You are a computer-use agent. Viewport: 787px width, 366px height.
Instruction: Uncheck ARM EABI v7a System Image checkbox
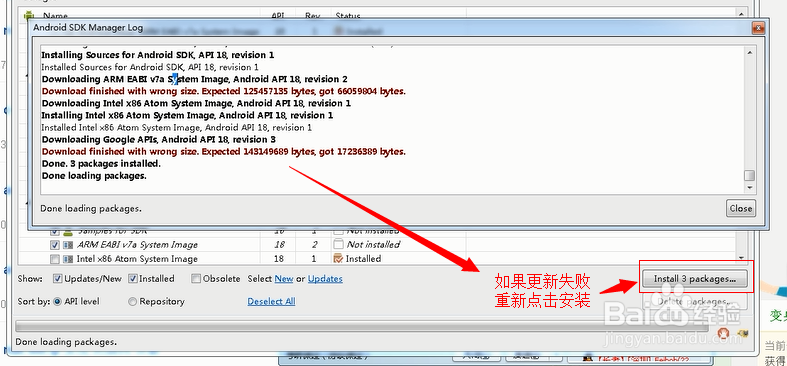tap(55, 245)
